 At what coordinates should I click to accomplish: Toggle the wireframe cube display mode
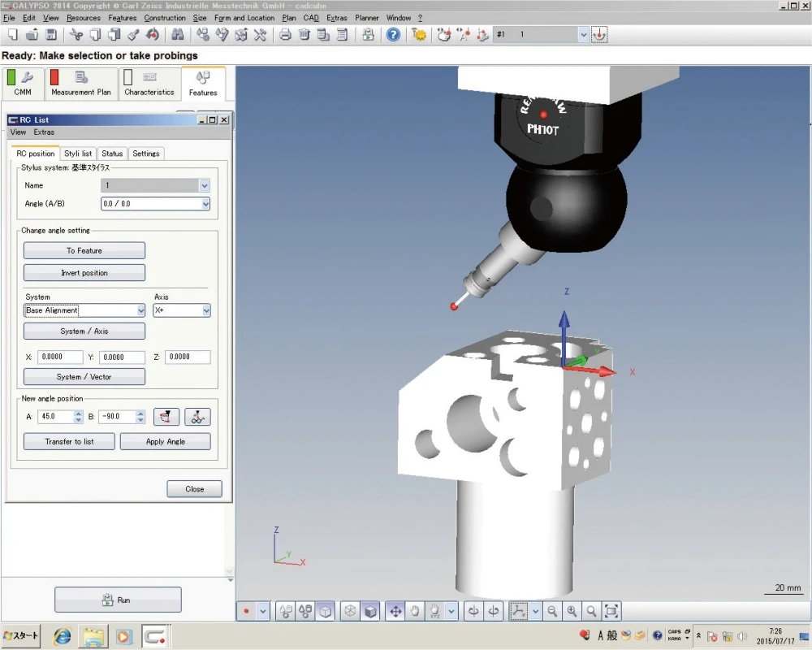[350, 611]
